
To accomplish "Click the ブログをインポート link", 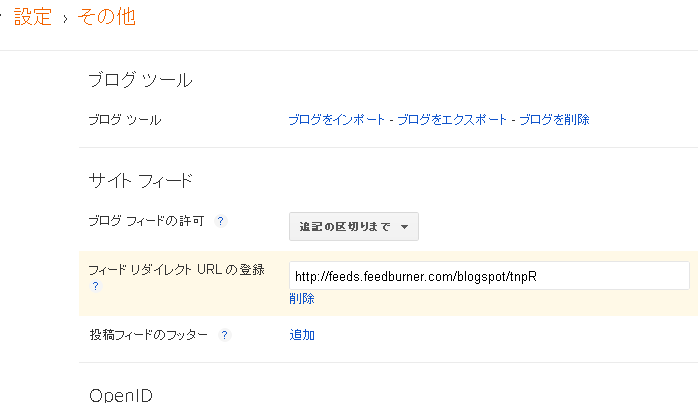I will (337, 120).
